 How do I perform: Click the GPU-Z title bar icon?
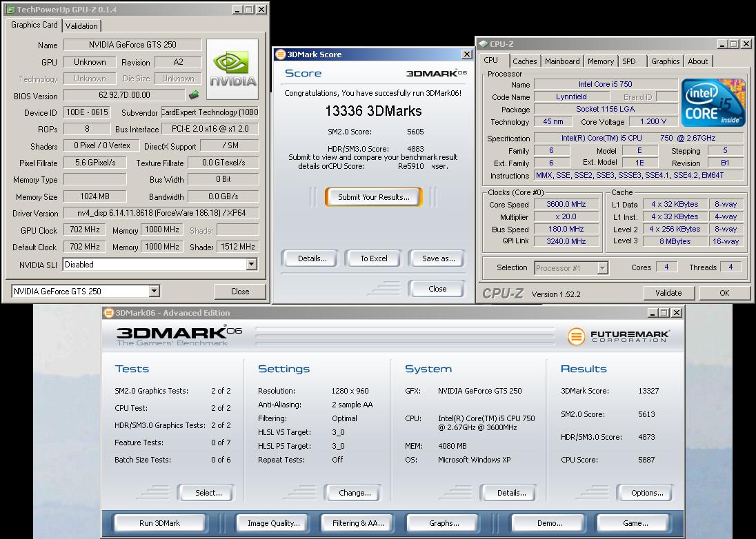[x=10, y=10]
